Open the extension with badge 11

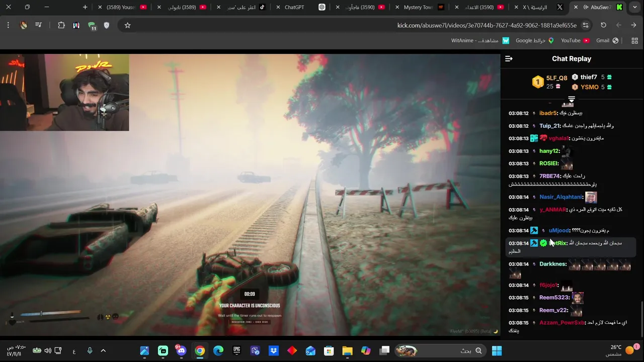click(x=92, y=26)
